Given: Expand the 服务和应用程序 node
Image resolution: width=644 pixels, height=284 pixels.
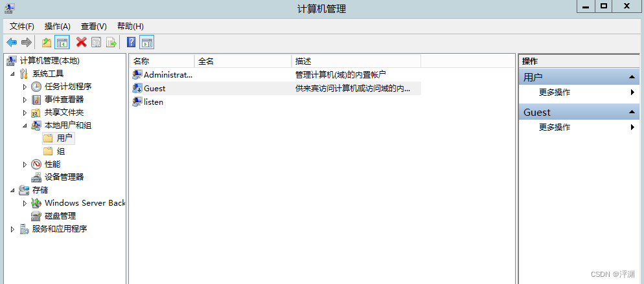Looking at the screenshot, I should (x=12, y=229).
